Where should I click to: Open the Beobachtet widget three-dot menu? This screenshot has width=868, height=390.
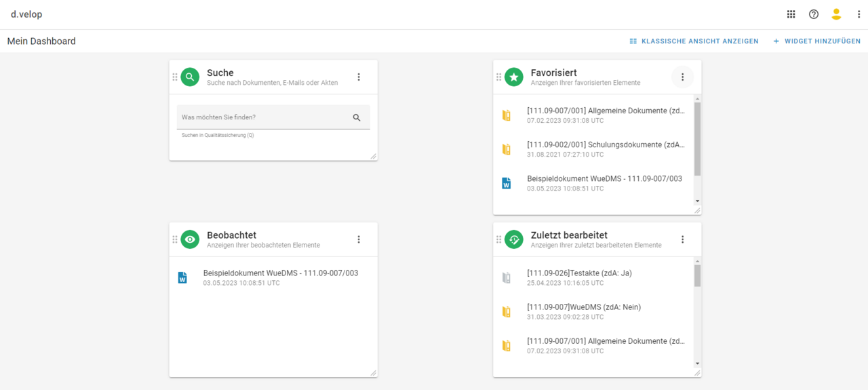tap(359, 239)
